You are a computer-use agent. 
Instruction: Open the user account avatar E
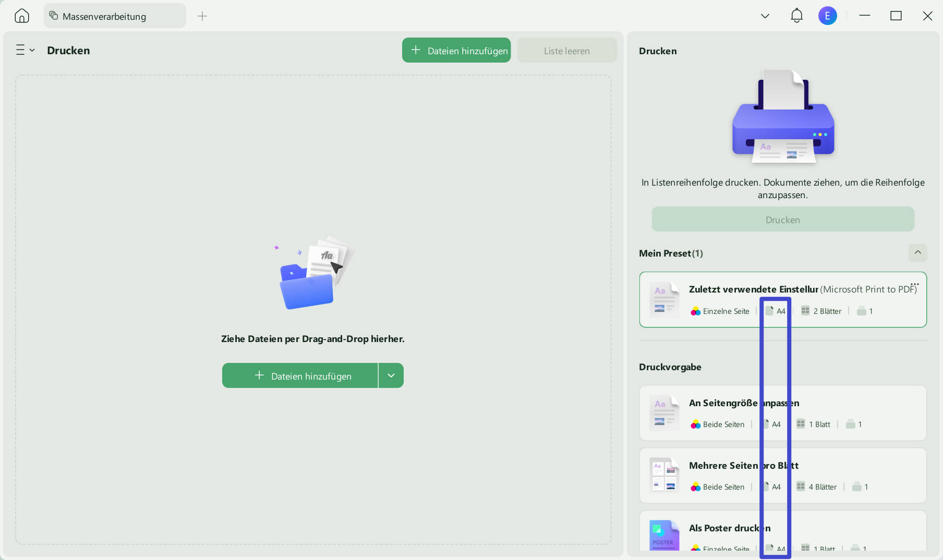(827, 16)
